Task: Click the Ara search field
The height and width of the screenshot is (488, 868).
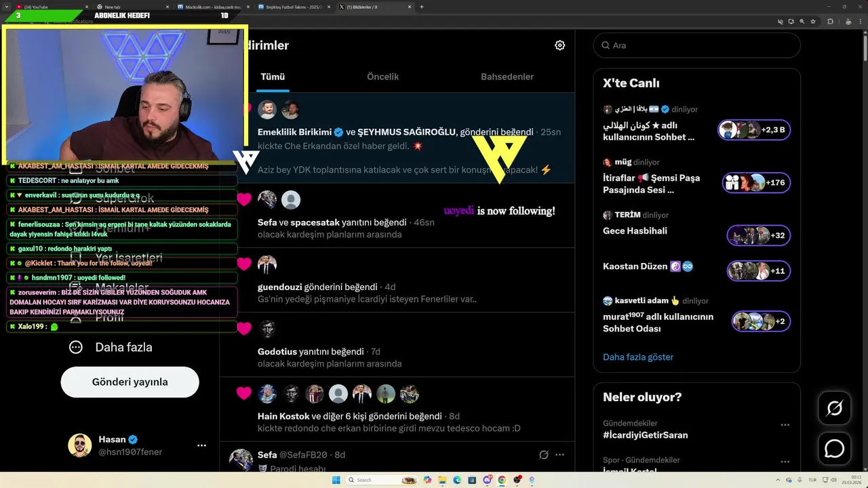Action: [696, 45]
